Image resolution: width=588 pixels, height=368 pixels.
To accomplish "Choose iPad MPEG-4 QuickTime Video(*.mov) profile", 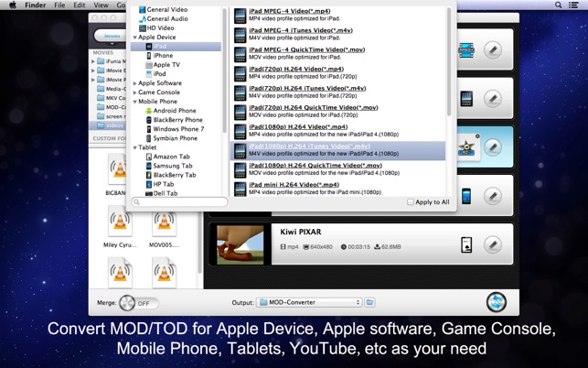I will pyautogui.click(x=337, y=53).
